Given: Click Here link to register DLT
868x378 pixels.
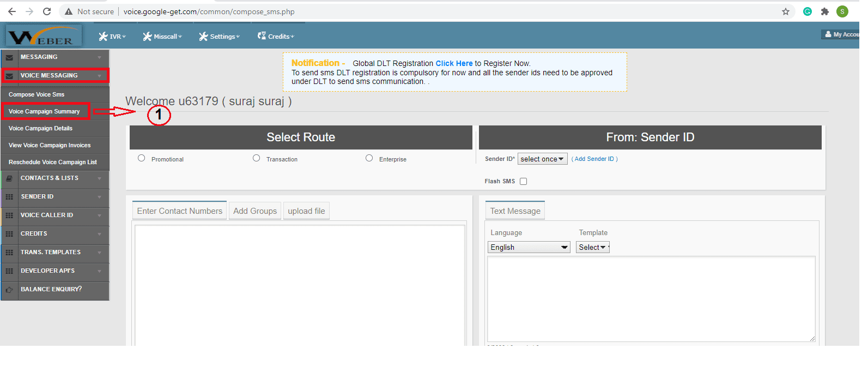Looking at the screenshot, I should (x=454, y=63).
